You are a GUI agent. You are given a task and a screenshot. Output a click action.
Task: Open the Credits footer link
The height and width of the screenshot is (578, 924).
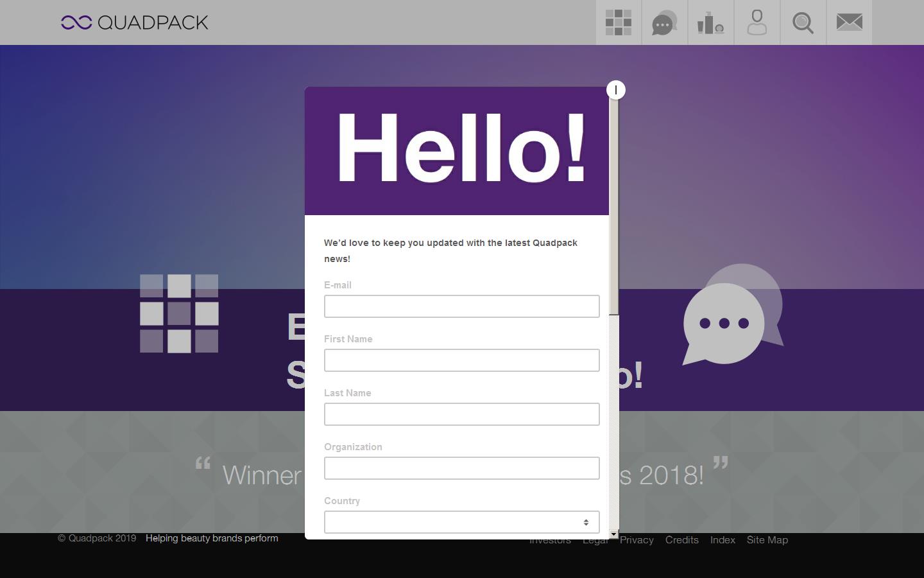pyautogui.click(x=681, y=540)
